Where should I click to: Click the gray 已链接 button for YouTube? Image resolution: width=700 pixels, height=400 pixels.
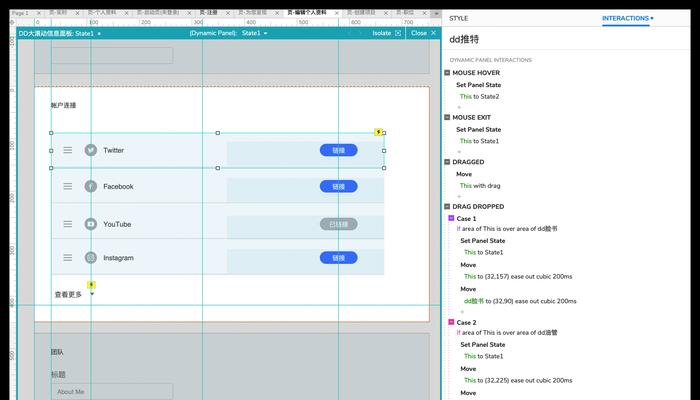[338, 224]
